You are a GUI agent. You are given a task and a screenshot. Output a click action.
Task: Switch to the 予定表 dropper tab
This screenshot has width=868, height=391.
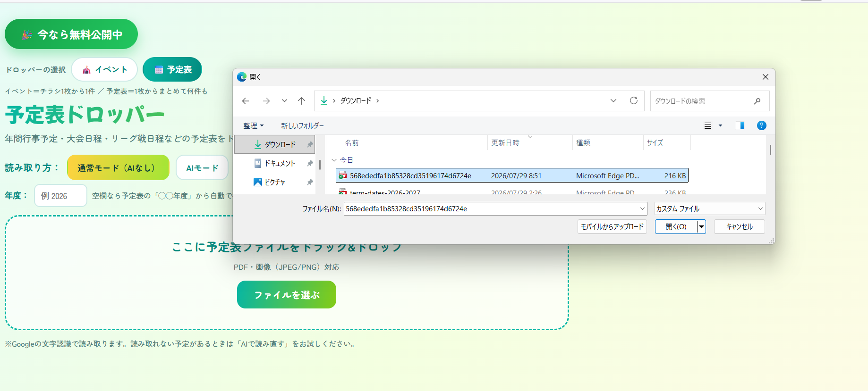point(172,70)
